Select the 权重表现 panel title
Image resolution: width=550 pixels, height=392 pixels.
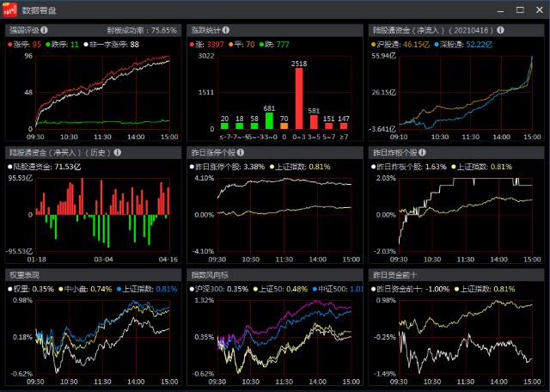tap(25, 274)
